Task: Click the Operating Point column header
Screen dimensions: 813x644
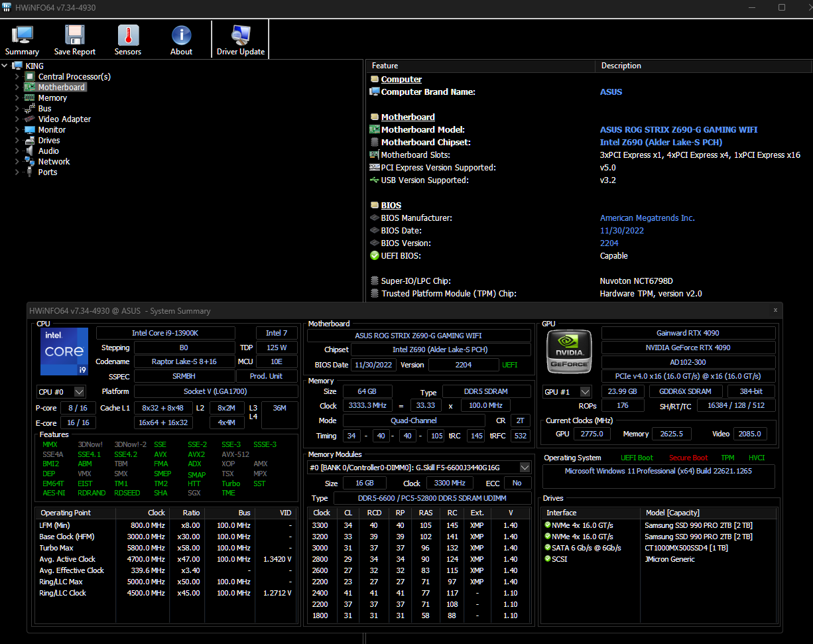Action: pos(76,513)
